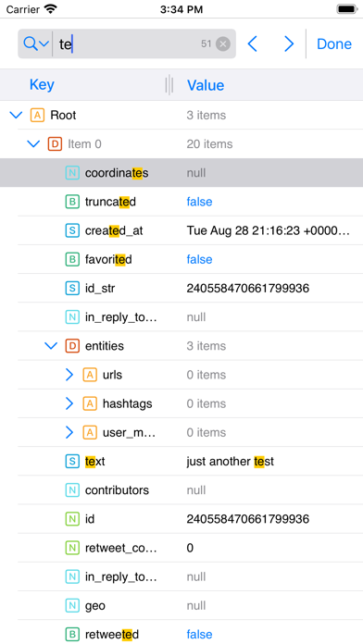This screenshot has width=363, height=644.
Task: Collapse the Item 0 node
Action: (x=33, y=143)
